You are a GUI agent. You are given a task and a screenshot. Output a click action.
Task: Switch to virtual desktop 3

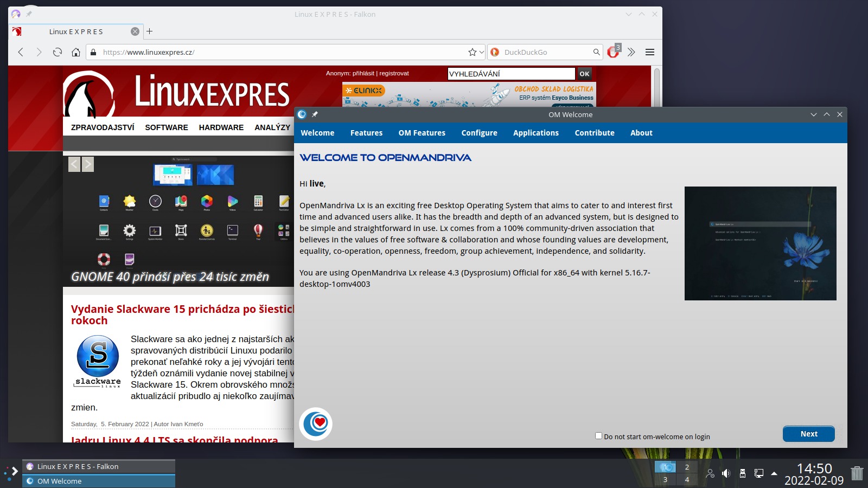pyautogui.click(x=665, y=479)
